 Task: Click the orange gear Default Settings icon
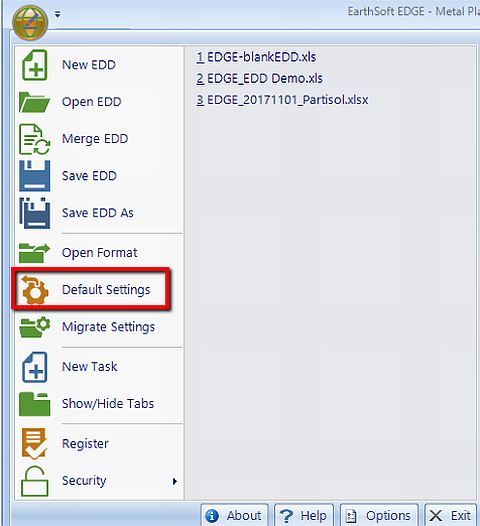coord(35,290)
